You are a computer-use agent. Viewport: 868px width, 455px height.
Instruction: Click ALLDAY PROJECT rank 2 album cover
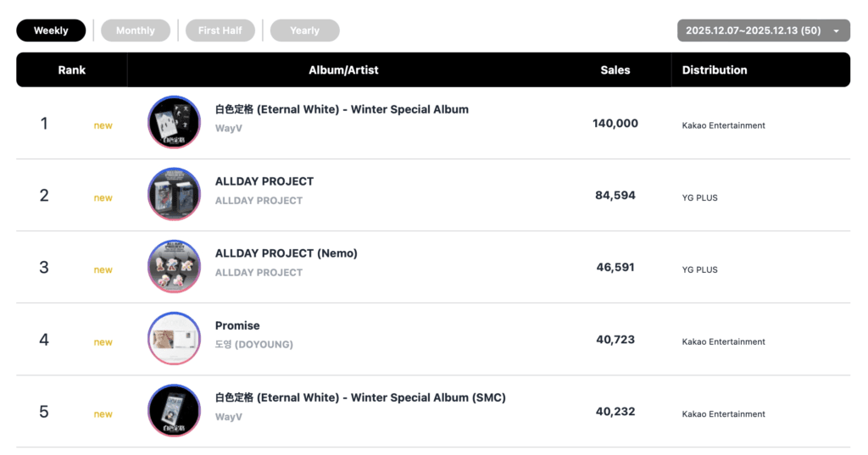pyautogui.click(x=174, y=195)
